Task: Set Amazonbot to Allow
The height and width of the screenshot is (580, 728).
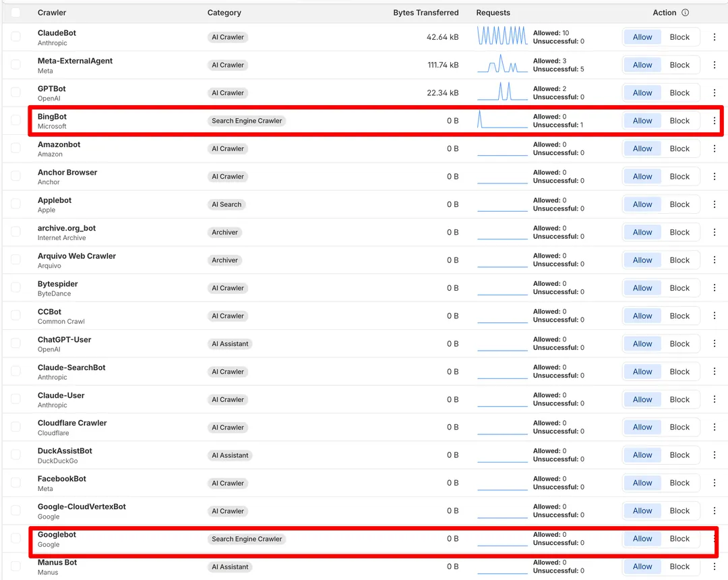Action: click(642, 148)
